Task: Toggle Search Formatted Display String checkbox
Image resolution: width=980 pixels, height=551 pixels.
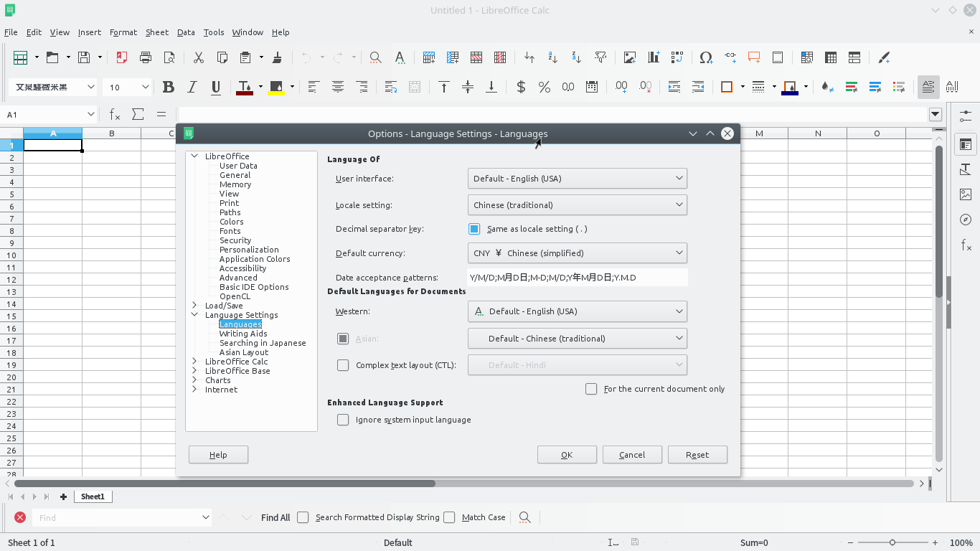Action: (303, 517)
